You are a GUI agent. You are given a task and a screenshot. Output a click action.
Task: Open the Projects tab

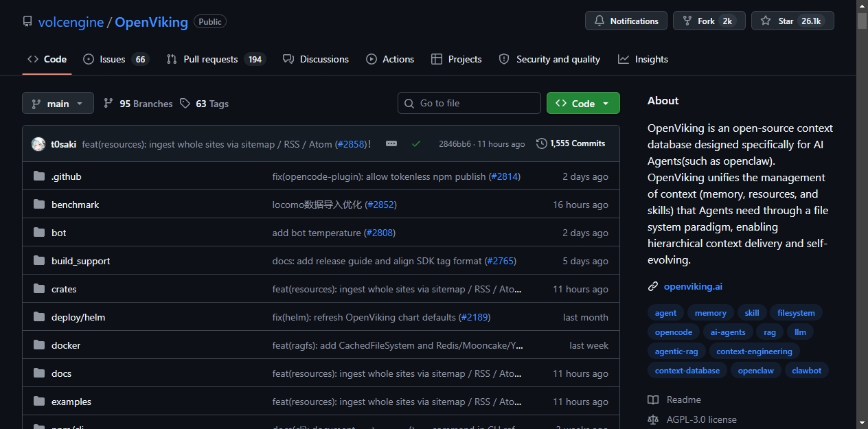click(x=457, y=59)
